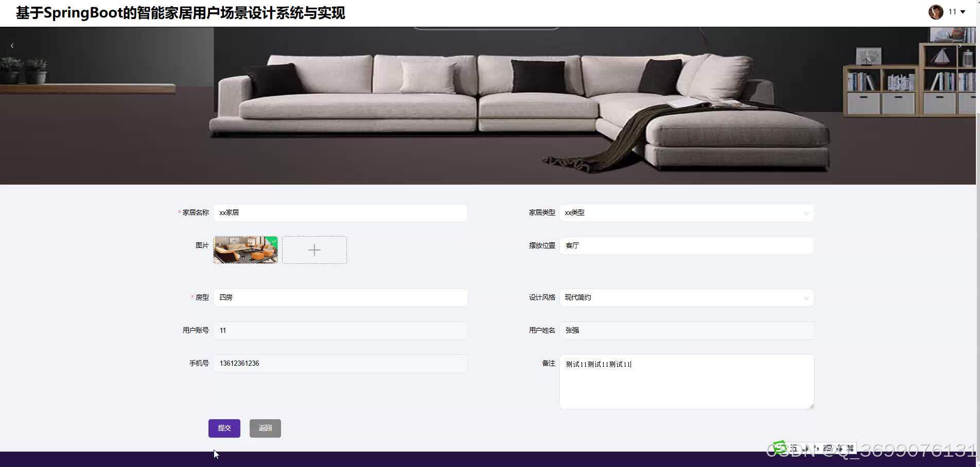
Task: Click the 房型 input field
Action: (x=340, y=298)
